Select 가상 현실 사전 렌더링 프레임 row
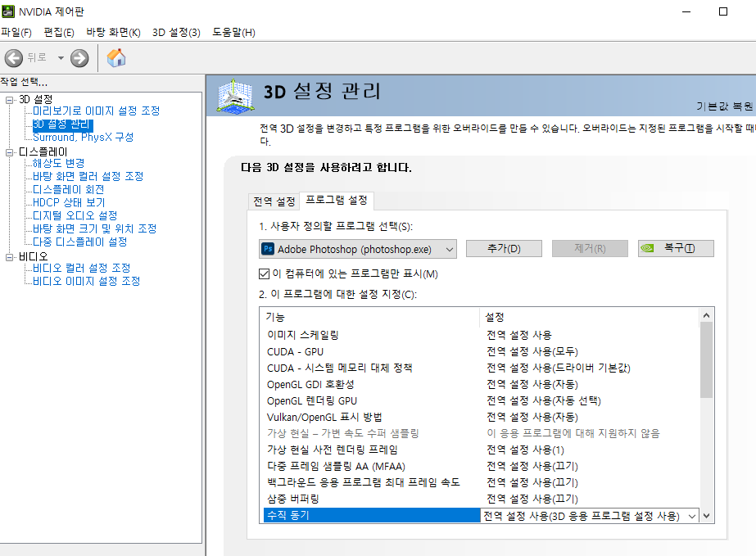The height and width of the screenshot is (556, 756). click(480, 450)
